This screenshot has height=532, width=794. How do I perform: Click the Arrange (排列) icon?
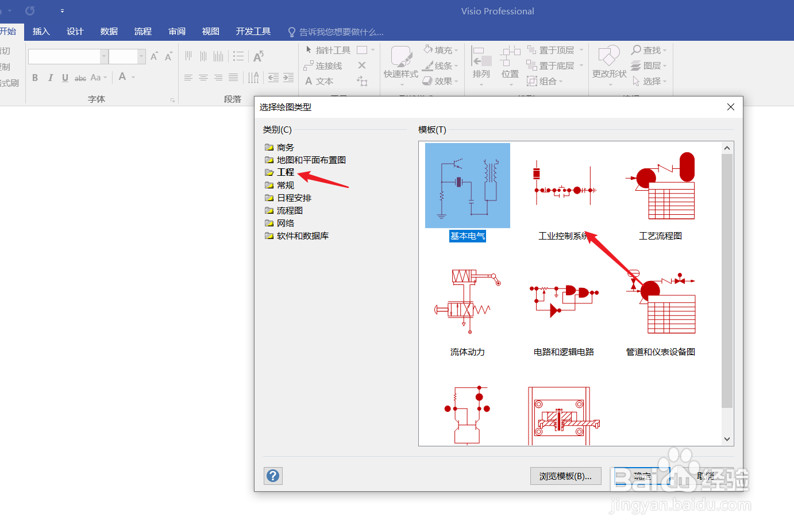tap(481, 57)
